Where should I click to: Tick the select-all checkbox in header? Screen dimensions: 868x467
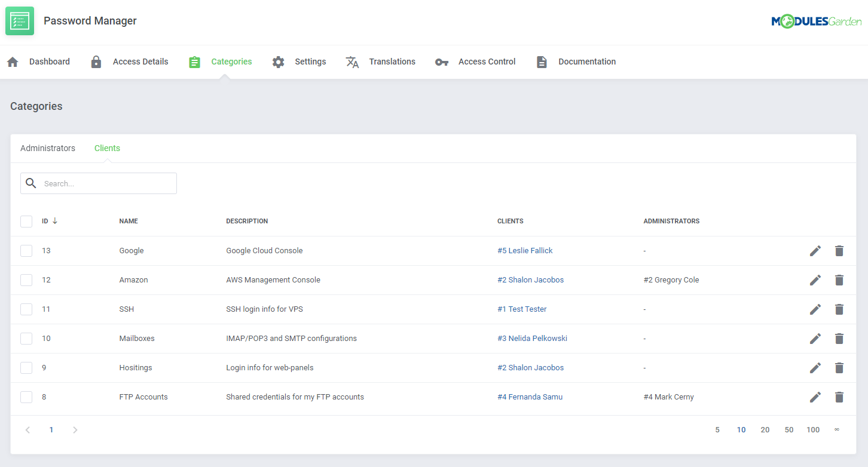26,222
